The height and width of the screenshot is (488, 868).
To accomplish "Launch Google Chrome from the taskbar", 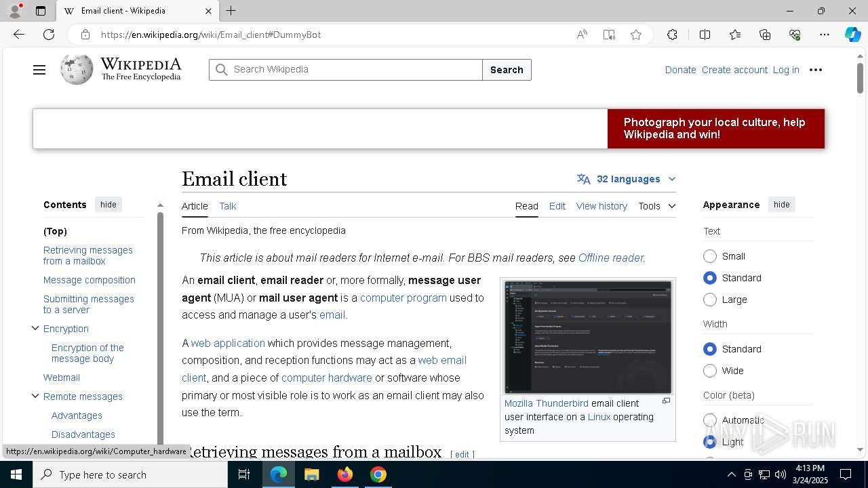I will 378,474.
